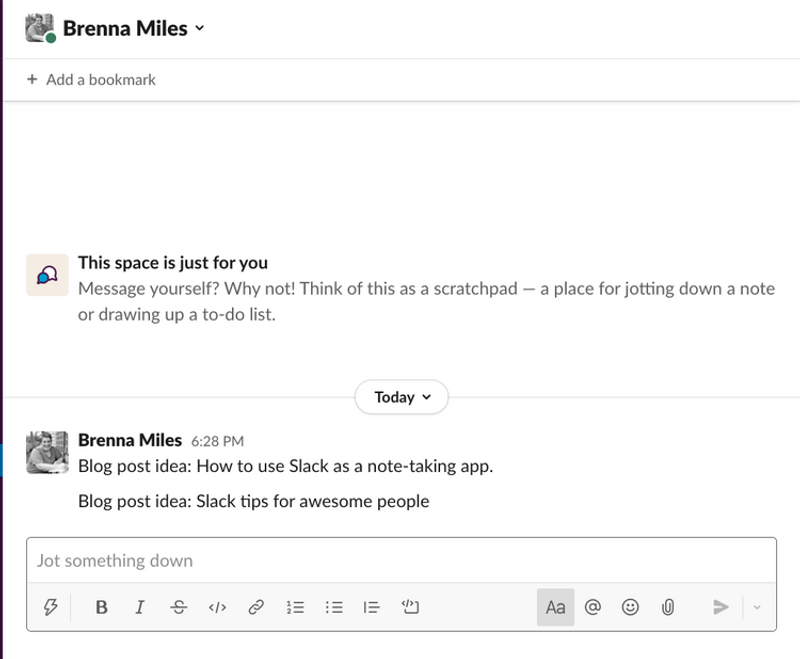The image size is (800, 659).
Task: Expand the send options chevron
Action: click(x=757, y=607)
